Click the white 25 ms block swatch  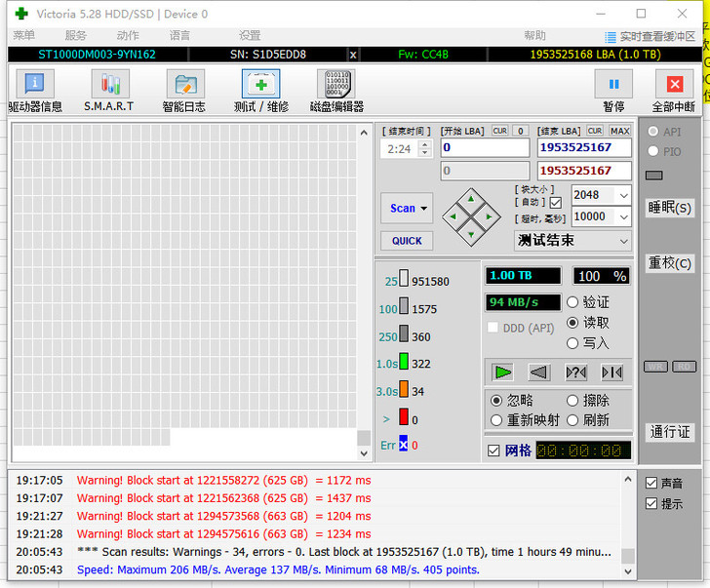tap(404, 278)
